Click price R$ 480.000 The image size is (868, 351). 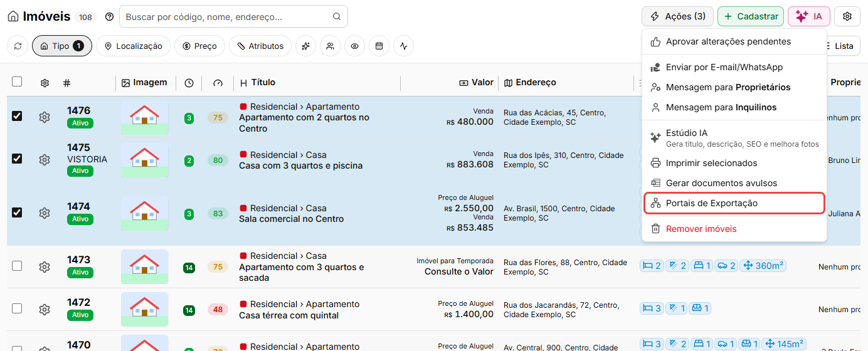point(470,122)
